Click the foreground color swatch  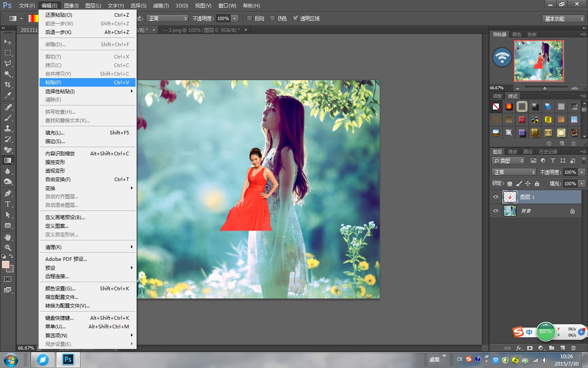[6, 265]
